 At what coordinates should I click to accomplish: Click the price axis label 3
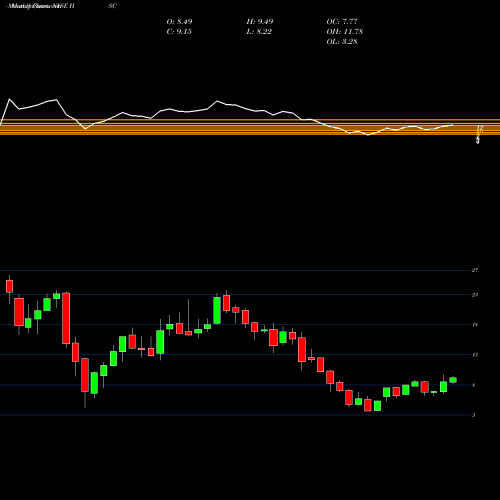(x=474, y=415)
